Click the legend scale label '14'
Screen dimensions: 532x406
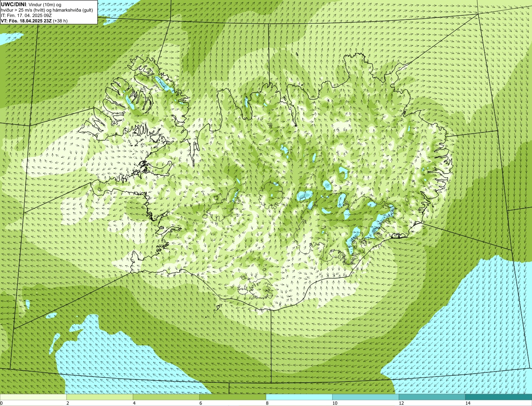point(468,403)
